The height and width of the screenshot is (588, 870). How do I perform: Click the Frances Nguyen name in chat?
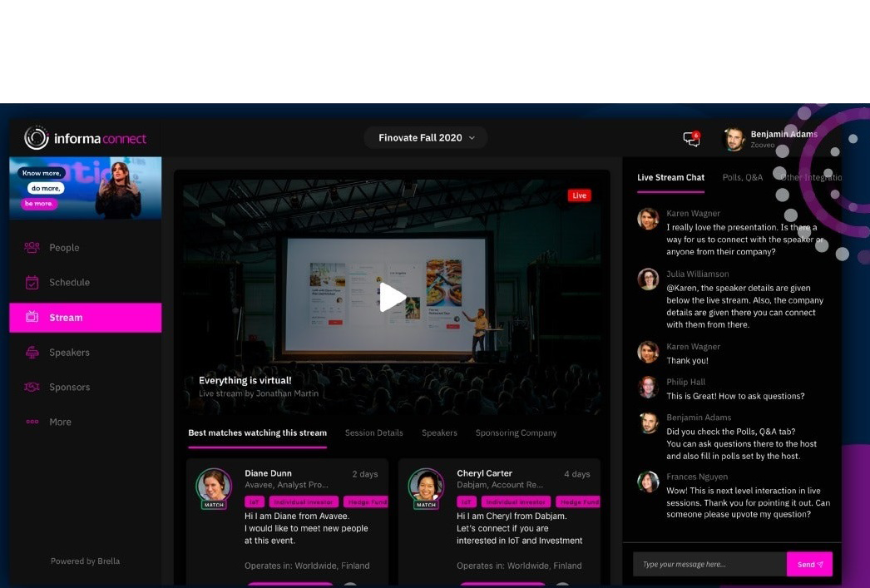coord(697,477)
